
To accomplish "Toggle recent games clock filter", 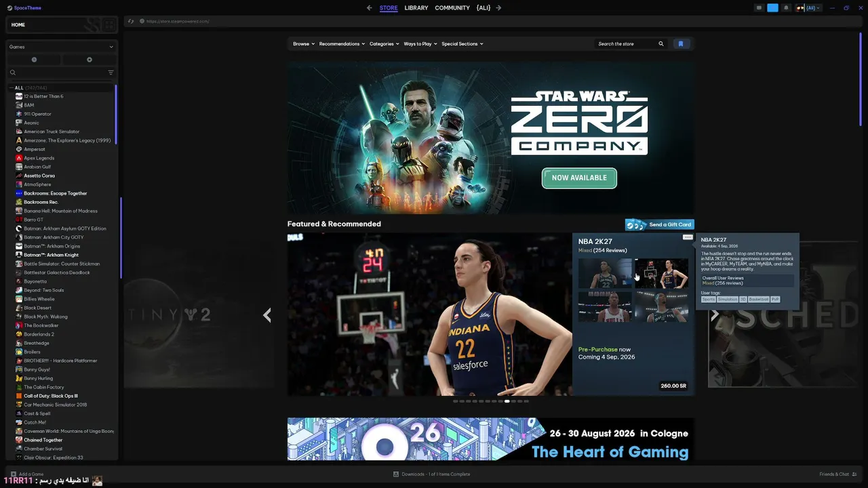I will (x=34, y=60).
